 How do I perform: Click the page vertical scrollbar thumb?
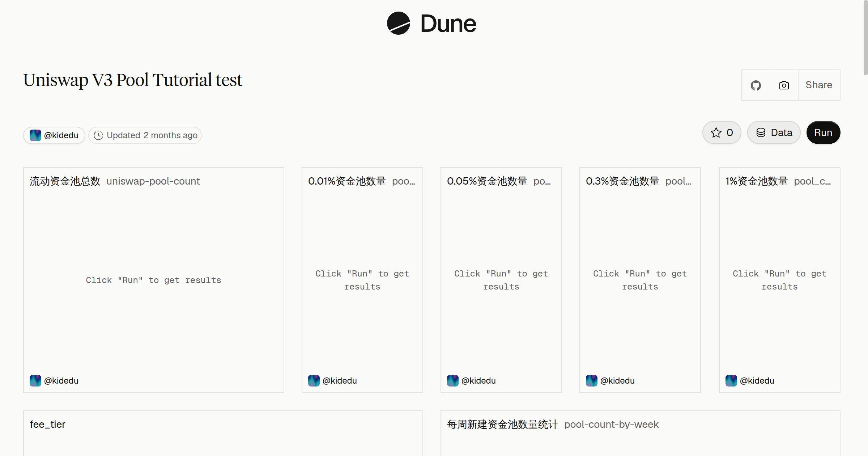click(865, 38)
